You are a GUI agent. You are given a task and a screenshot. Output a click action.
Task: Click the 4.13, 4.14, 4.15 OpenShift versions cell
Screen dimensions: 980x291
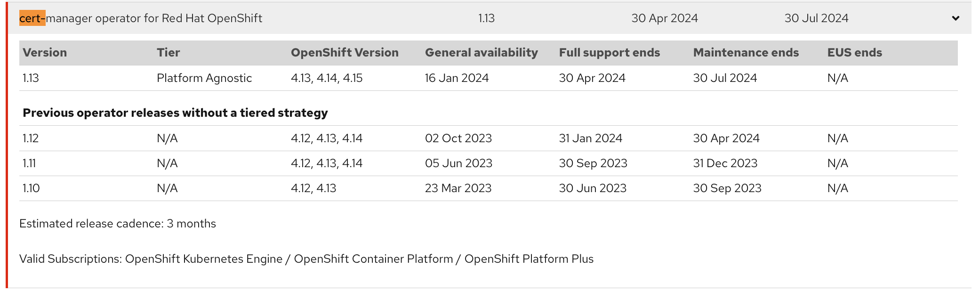pyautogui.click(x=326, y=78)
